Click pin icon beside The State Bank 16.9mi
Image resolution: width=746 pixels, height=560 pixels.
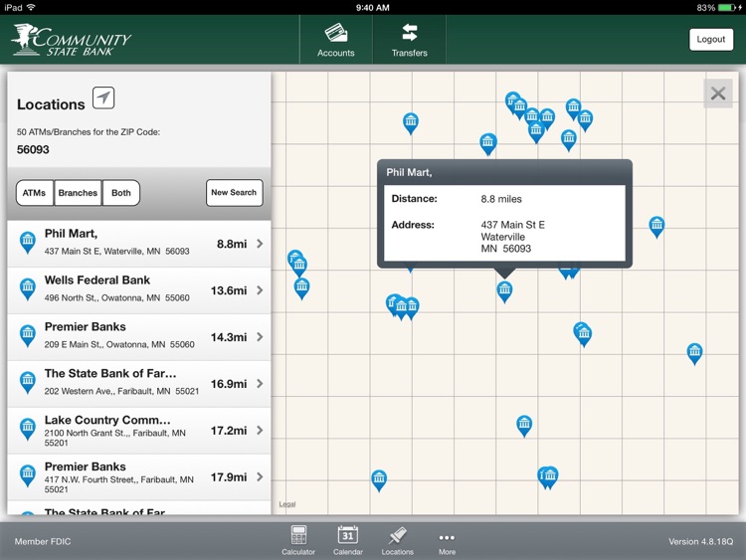[28, 383]
